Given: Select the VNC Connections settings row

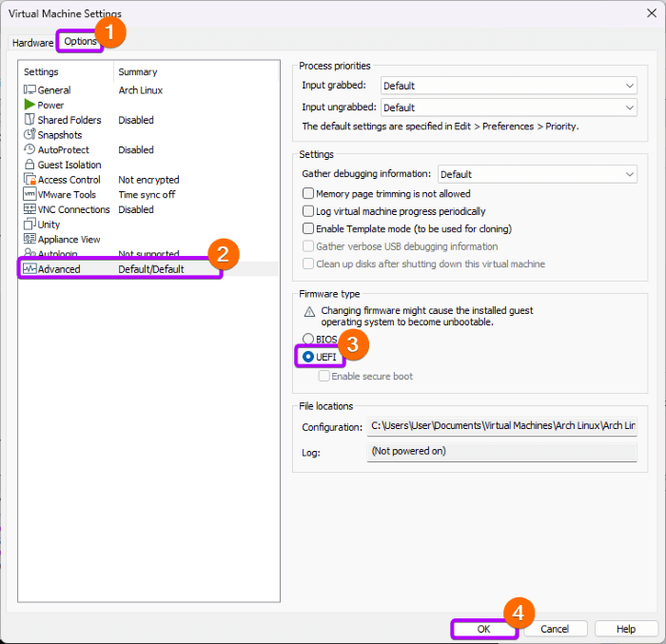Looking at the screenshot, I should 148,209.
